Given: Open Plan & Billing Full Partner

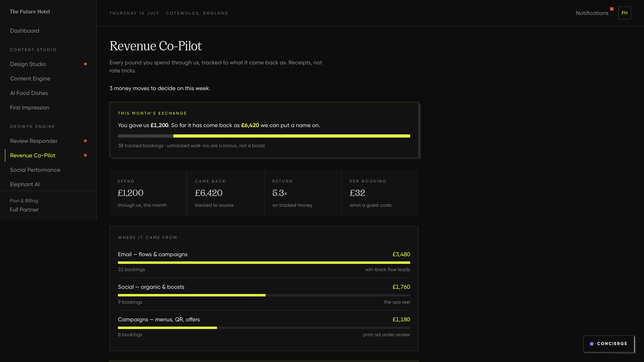Looking at the screenshot, I should pos(24,205).
